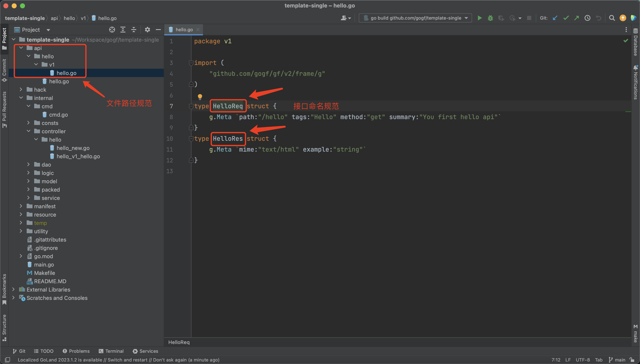Open main.go in project tree
This screenshot has width=640, height=364.
coord(44,264)
